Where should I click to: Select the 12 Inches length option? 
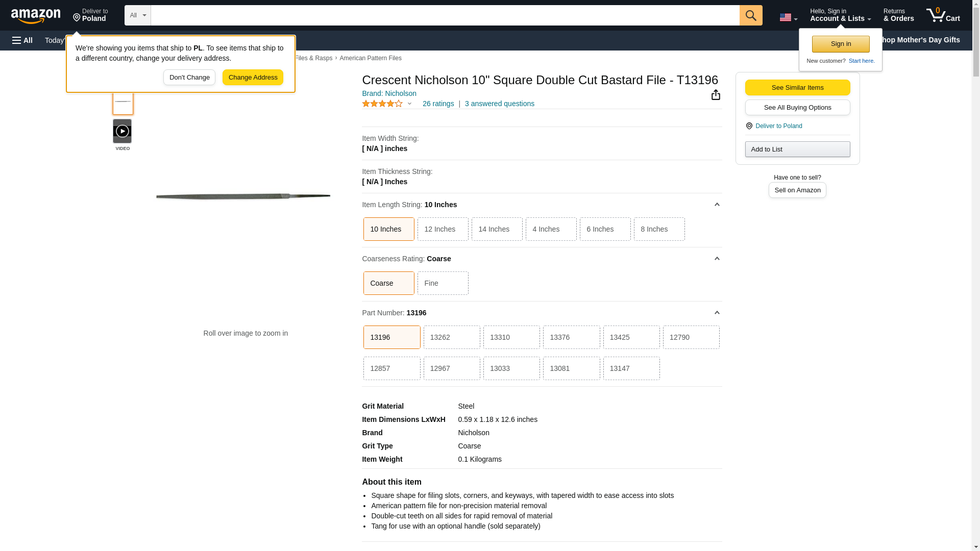tap(443, 229)
